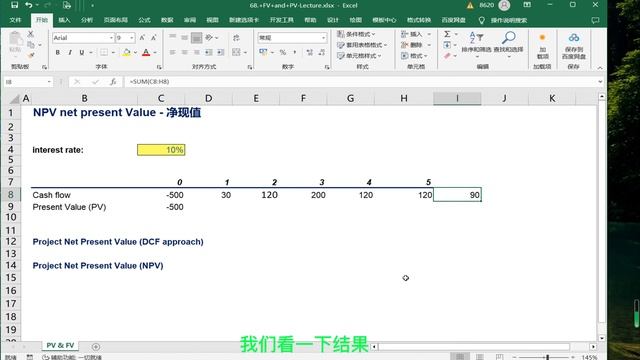640x360 pixels.
Task: Decrease font size with smaller A icon
Action: 153,38
